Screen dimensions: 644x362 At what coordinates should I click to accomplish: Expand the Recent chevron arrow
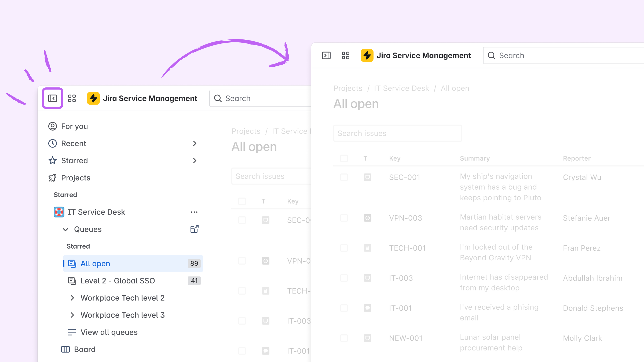[x=195, y=143]
